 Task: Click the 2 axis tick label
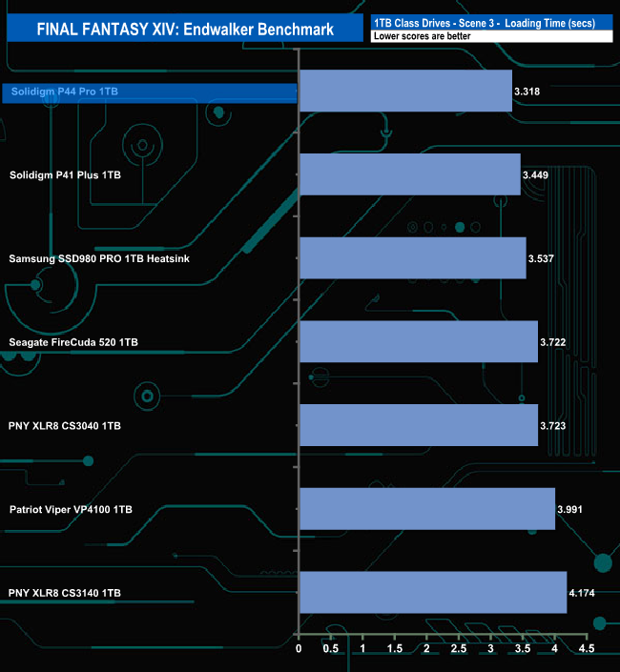(x=426, y=648)
